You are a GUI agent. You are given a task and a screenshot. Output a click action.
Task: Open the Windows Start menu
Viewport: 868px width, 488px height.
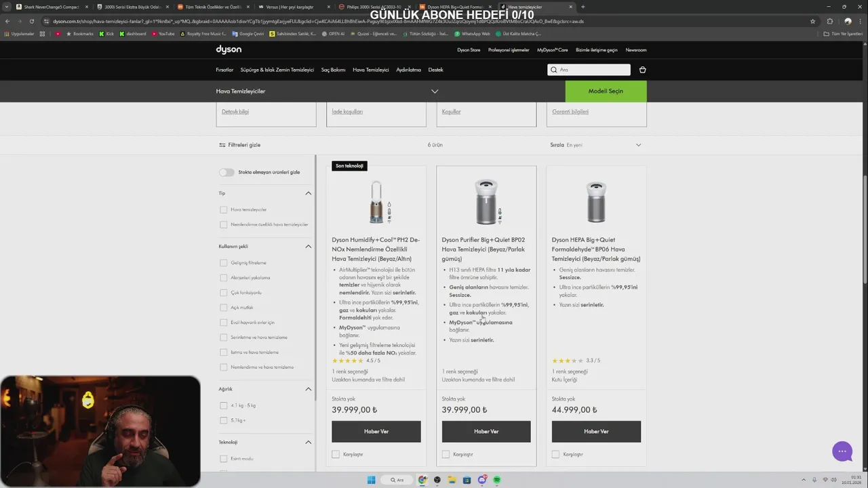(x=371, y=480)
